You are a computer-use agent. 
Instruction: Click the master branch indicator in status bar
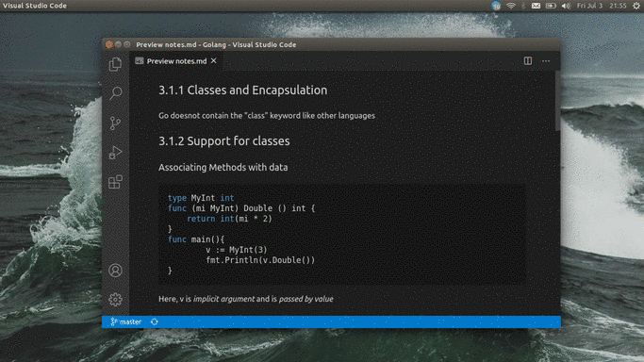point(126,321)
